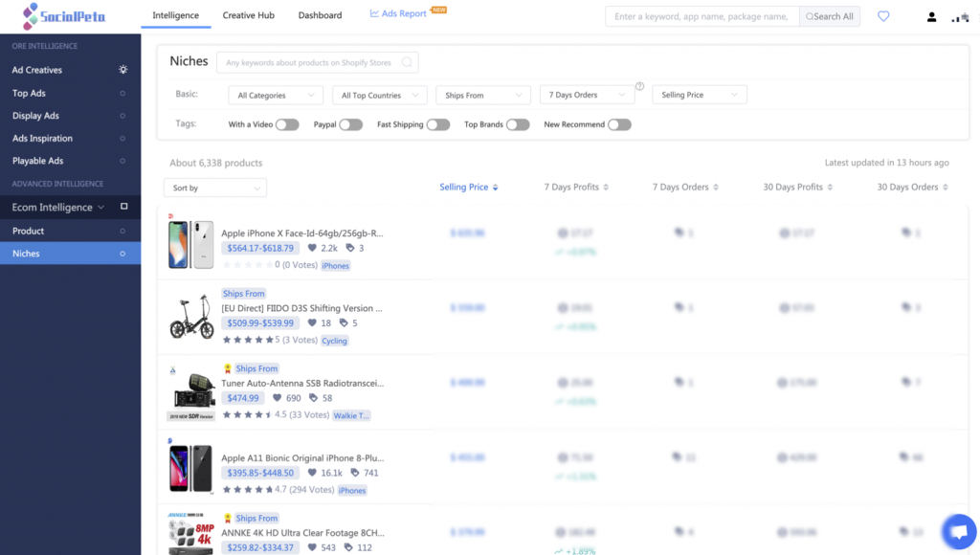Enable the Paypal toggle

[x=351, y=125]
